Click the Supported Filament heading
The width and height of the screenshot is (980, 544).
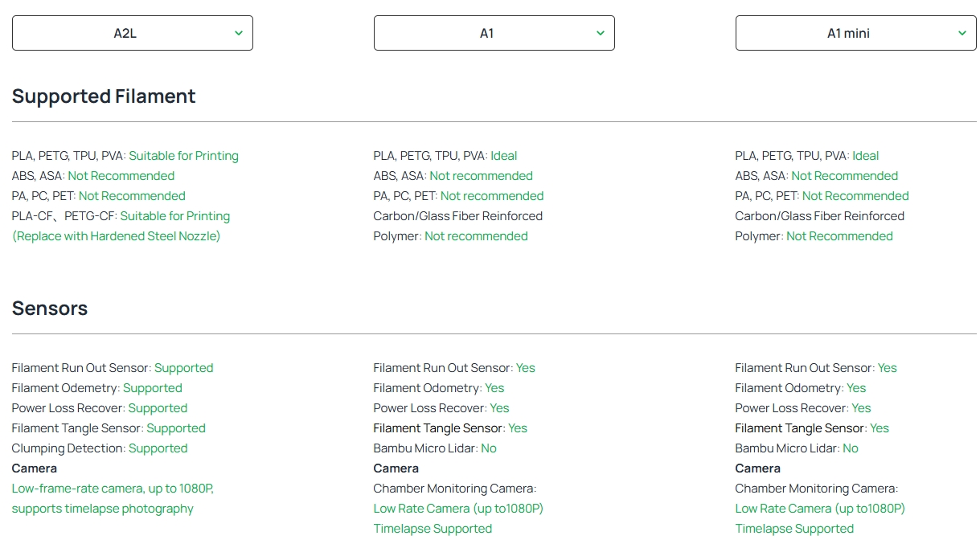click(x=104, y=96)
